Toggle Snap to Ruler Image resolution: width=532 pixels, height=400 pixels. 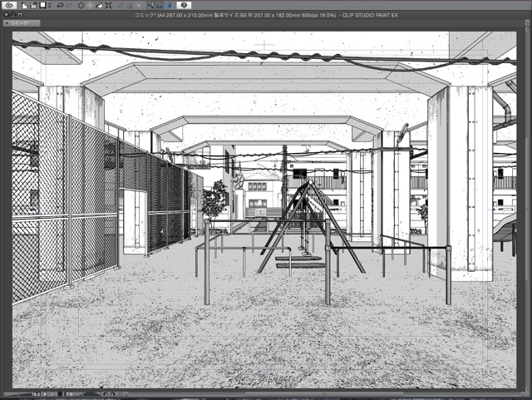[x=150, y=5]
